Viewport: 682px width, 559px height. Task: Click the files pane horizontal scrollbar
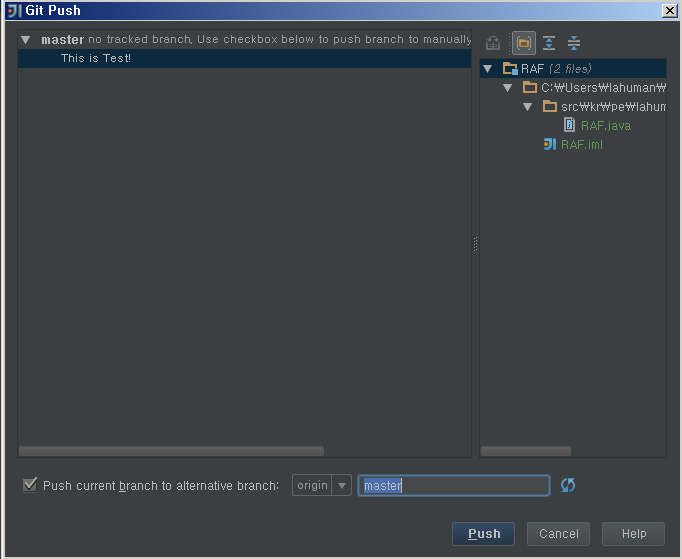click(526, 451)
